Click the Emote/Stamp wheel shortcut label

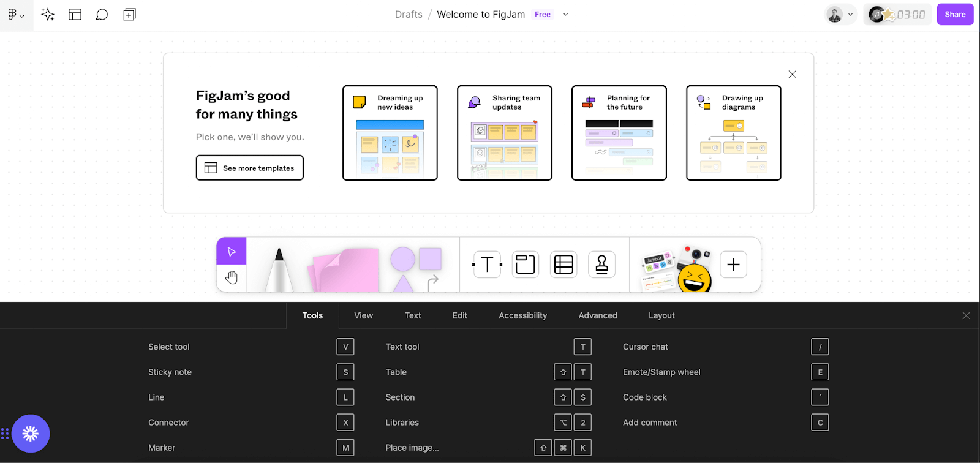tap(661, 372)
